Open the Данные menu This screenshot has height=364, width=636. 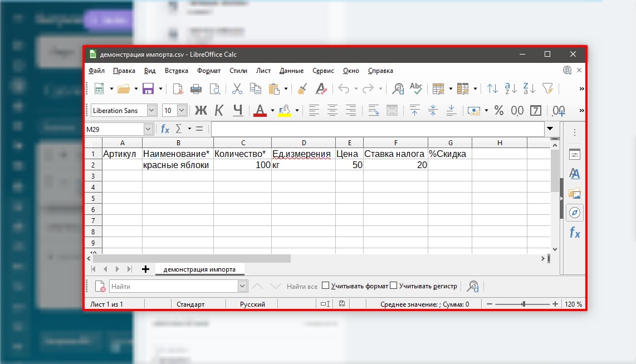pos(291,71)
